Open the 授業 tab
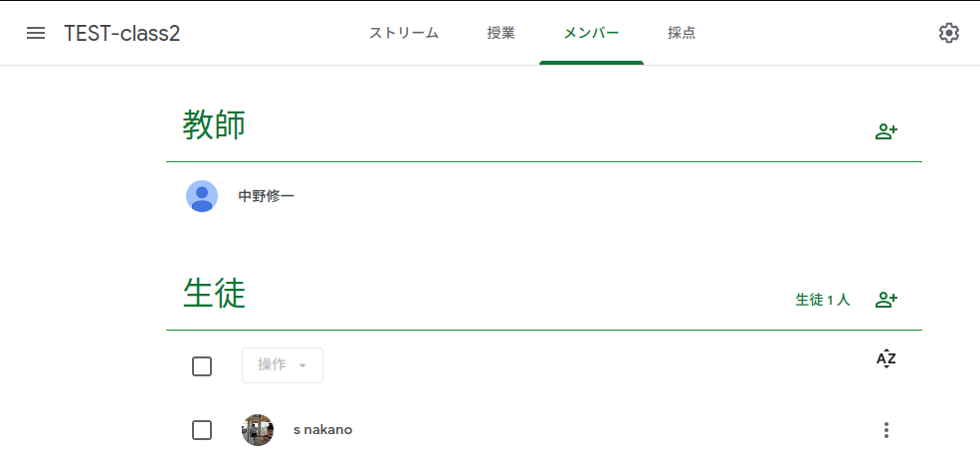Screen dimensions: 980x458 (501, 33)
